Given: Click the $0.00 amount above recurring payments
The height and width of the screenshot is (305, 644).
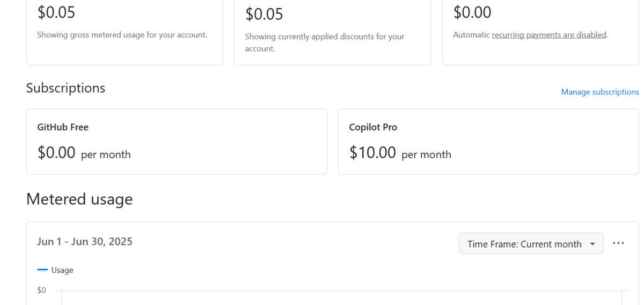Looking at the screenshot, I should coord(472,12).
